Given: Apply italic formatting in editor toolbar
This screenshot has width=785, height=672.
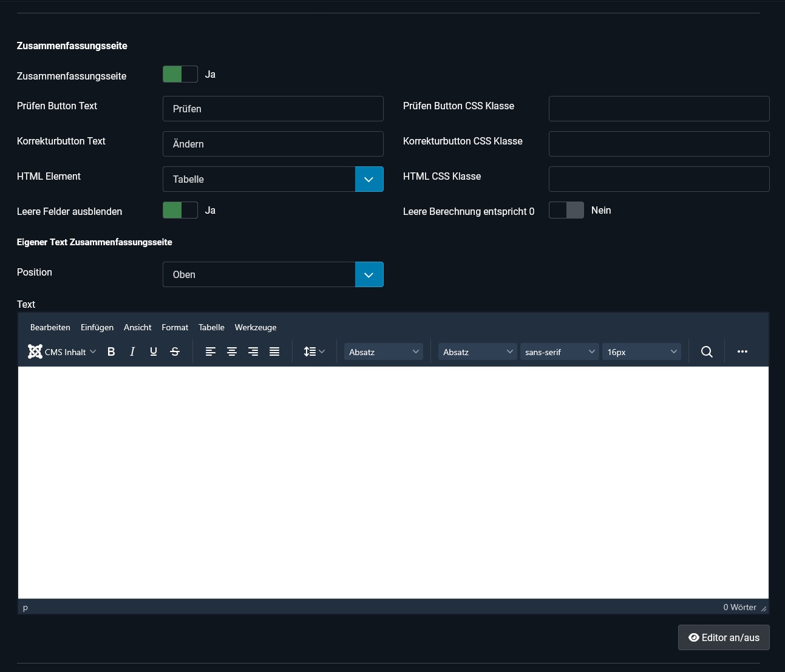Looking at the screenshot, I should pos(132,351).
